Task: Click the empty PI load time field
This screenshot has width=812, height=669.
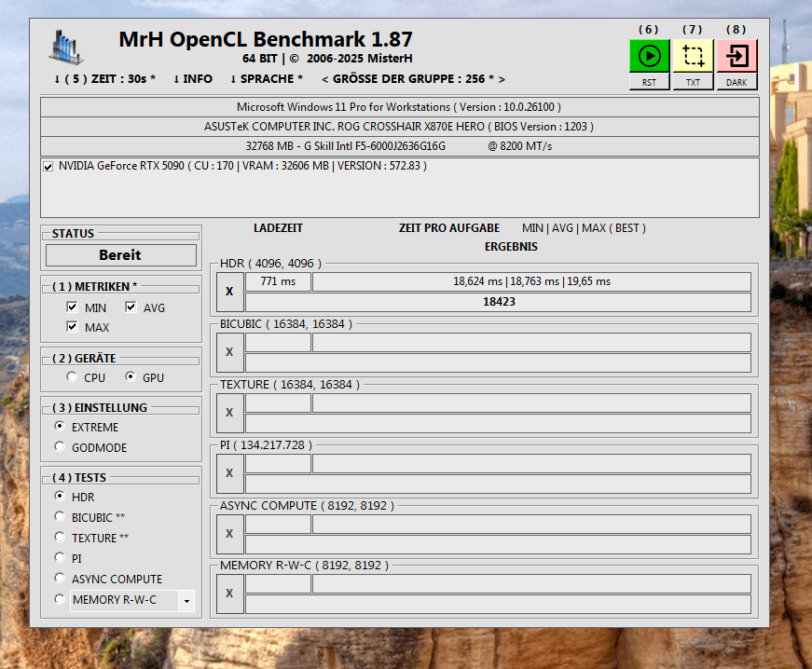Action: pos(278,464)
